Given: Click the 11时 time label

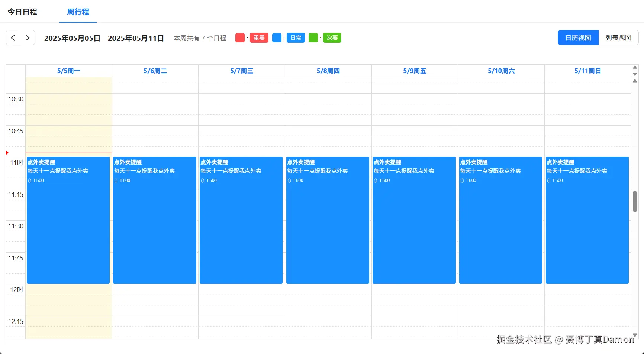Looking at the screenshot, I should click(17, 163).
